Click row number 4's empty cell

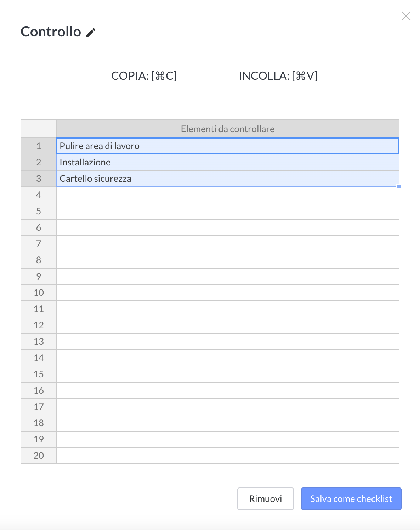coord(227,194)
